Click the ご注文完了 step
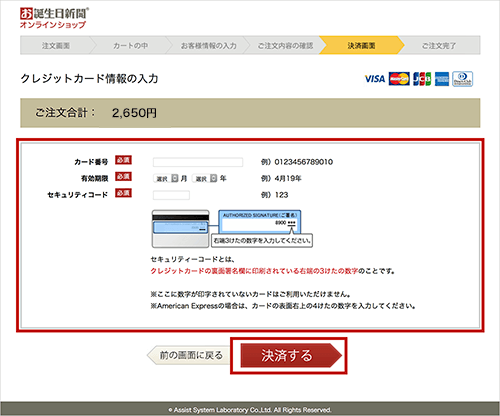Viewport: 500px width, 416px height. [x=439, y=45]
